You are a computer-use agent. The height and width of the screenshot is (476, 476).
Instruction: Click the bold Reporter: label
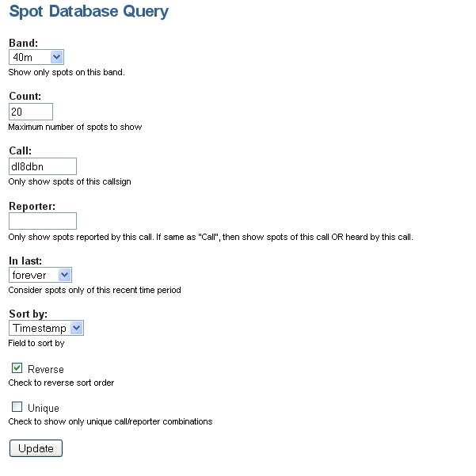(x=32, y=207)
